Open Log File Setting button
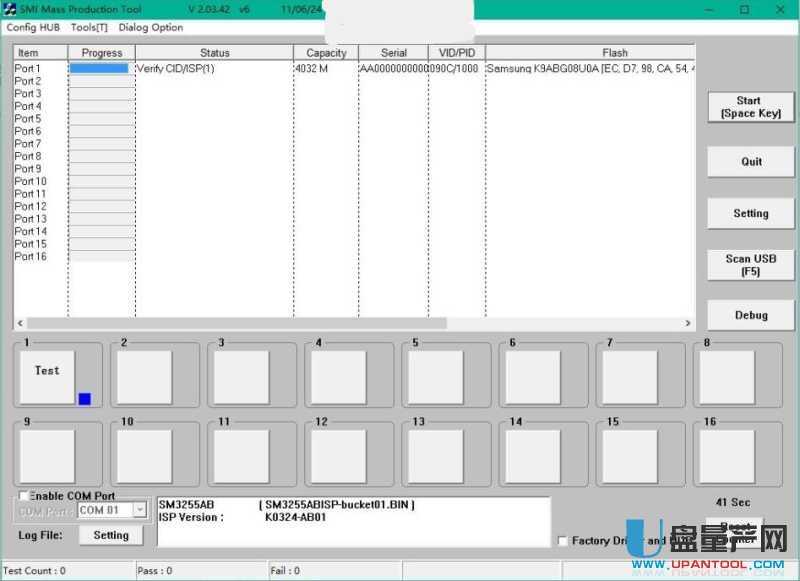The width and height of the screenshot is (800, 581). click(111, 535)
